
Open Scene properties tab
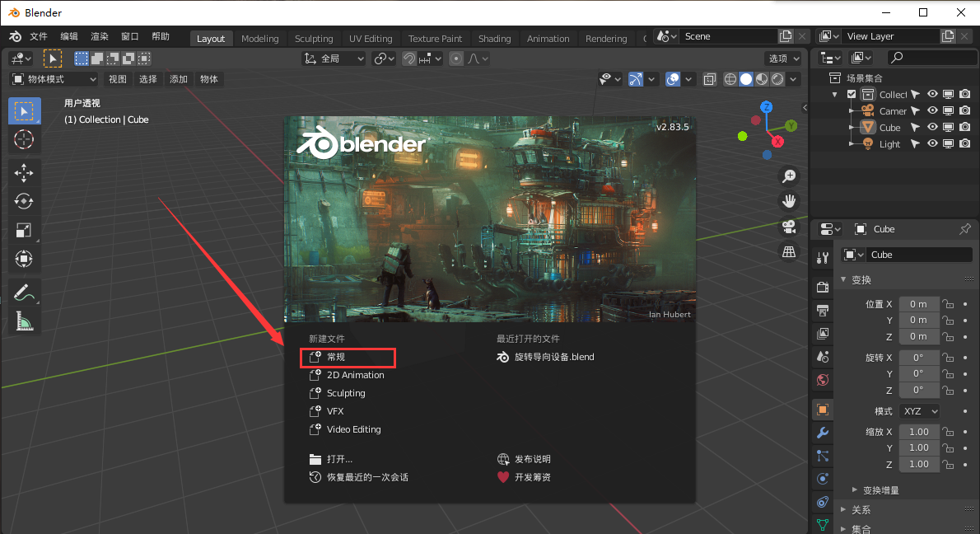823,357
